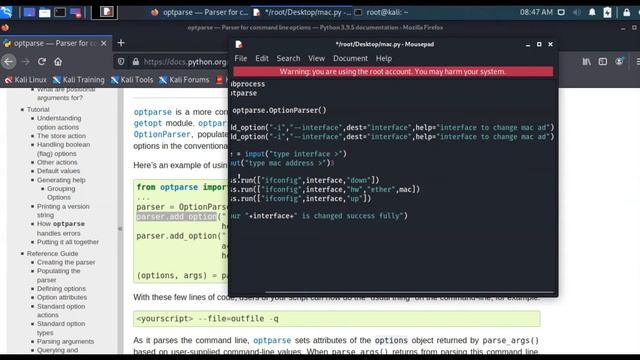Viewport: 640px width, 360px height.
Task: Switch to optparse Firefox taskbar window
Action: [x=199, y=12]
